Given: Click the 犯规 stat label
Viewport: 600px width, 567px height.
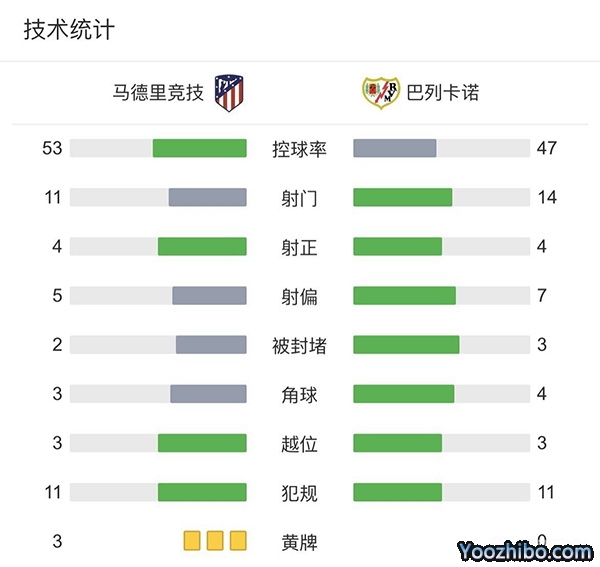Looking at the screenshot, I should coord(299,493).
